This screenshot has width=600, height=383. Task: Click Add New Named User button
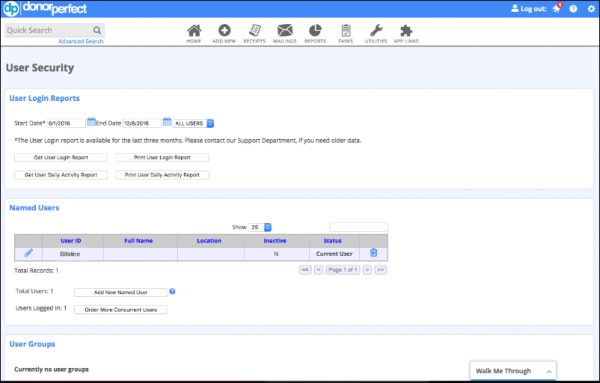pyautogui.click(x=121, y=292)
